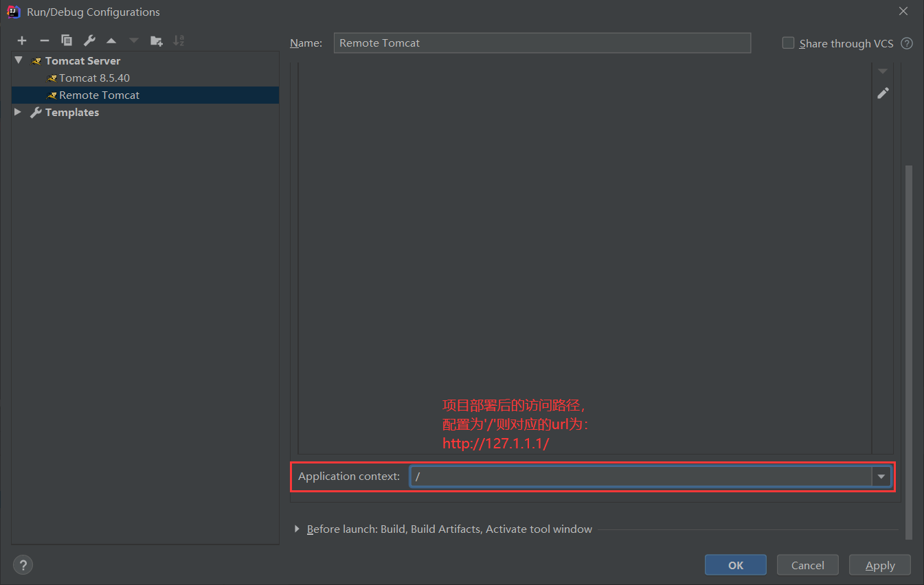This screenshot has width=924, height=585.
Task: Click the Tomcat Server group label
Action: click(x=82, y=61)
